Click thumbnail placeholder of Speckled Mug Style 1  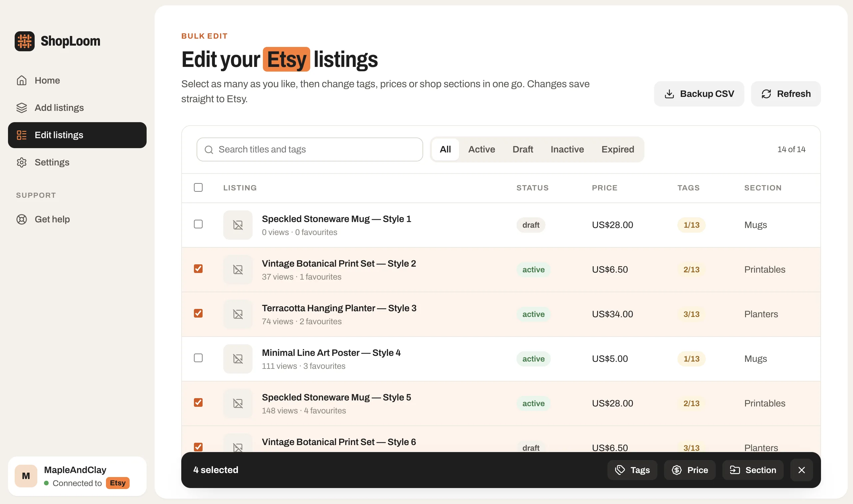(x=238, y=225)
